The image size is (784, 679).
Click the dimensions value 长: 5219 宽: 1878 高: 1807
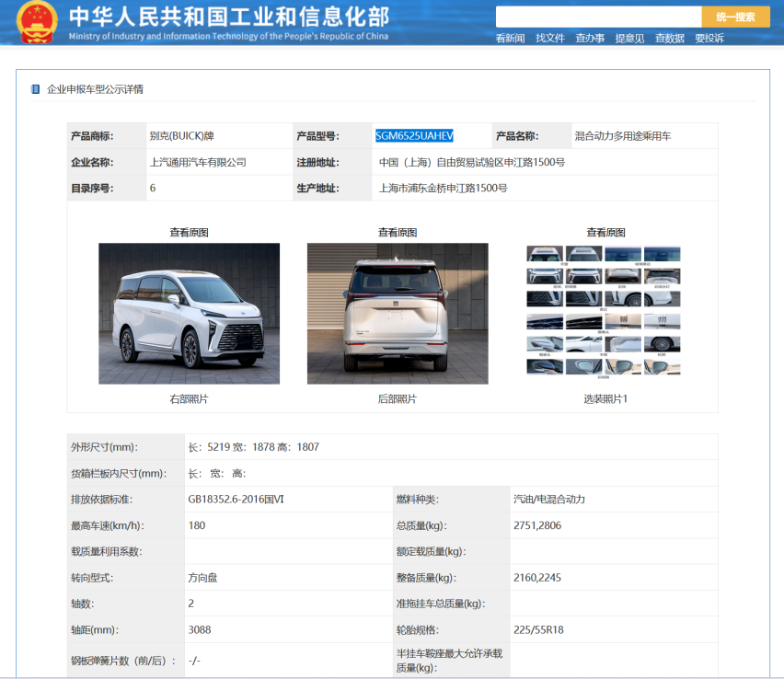253,447
